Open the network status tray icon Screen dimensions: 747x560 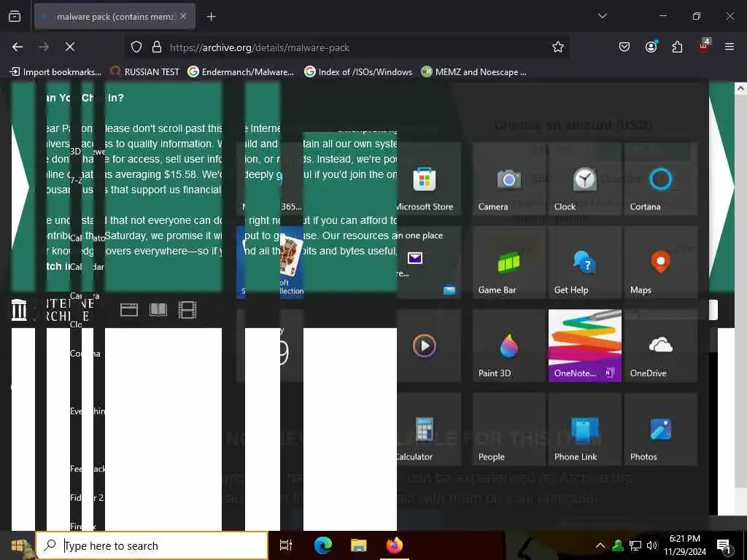point(635,545)
